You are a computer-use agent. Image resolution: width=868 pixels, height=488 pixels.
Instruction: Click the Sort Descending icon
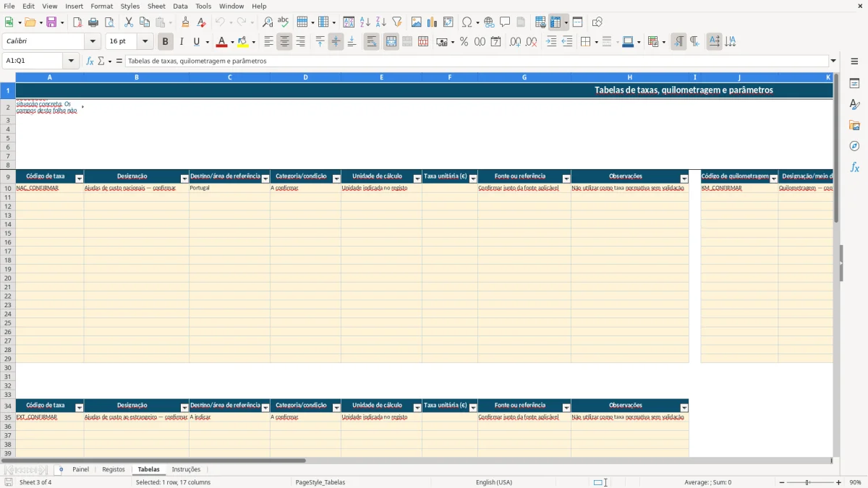tap(381, 22)
